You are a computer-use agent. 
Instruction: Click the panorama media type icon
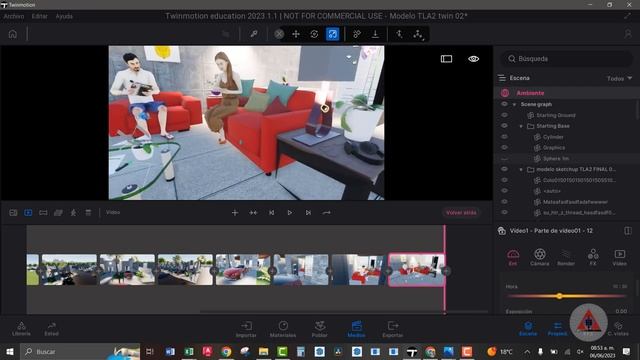click(43, 213)
